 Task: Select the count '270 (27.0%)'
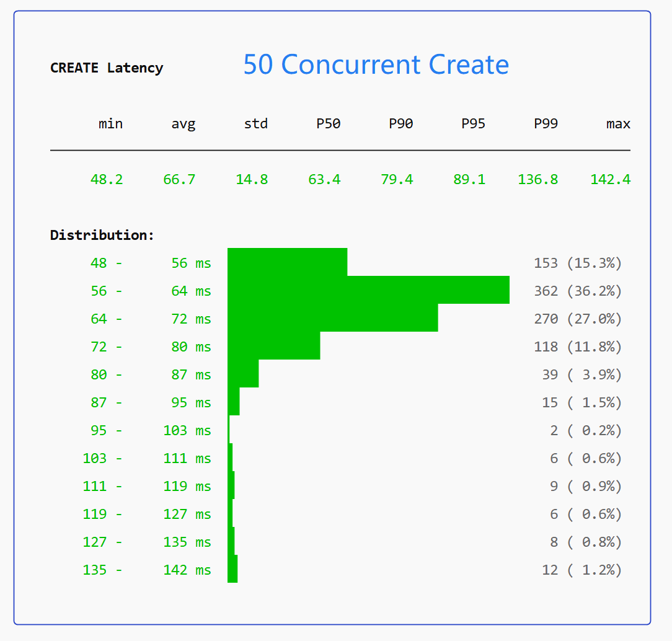click(x=578, y=319)
